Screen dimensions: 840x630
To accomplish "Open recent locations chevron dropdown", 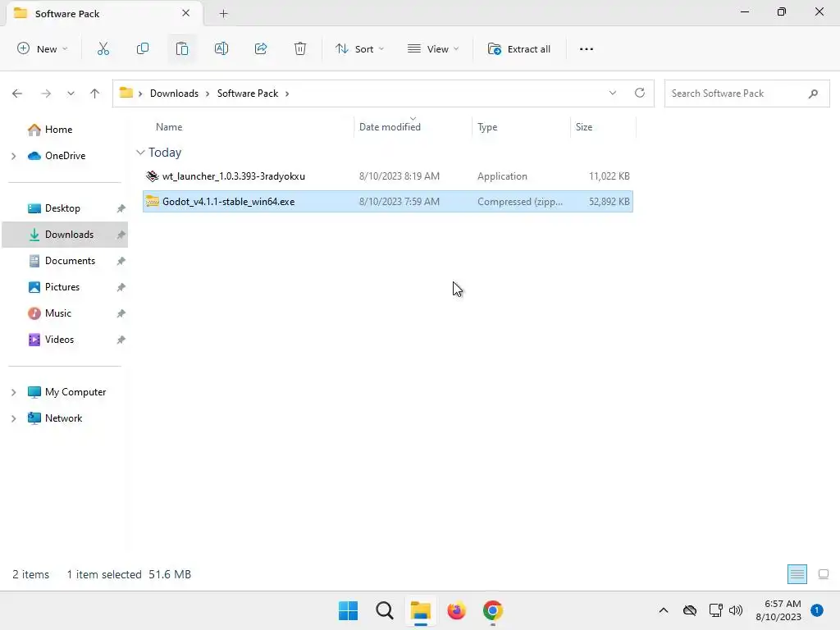I will click(71, 94).
